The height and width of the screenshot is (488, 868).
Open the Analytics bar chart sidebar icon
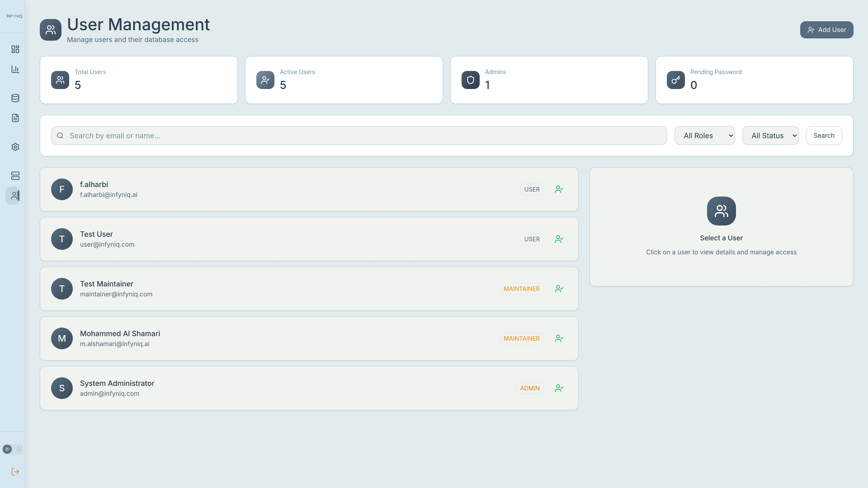click(15, 69)
